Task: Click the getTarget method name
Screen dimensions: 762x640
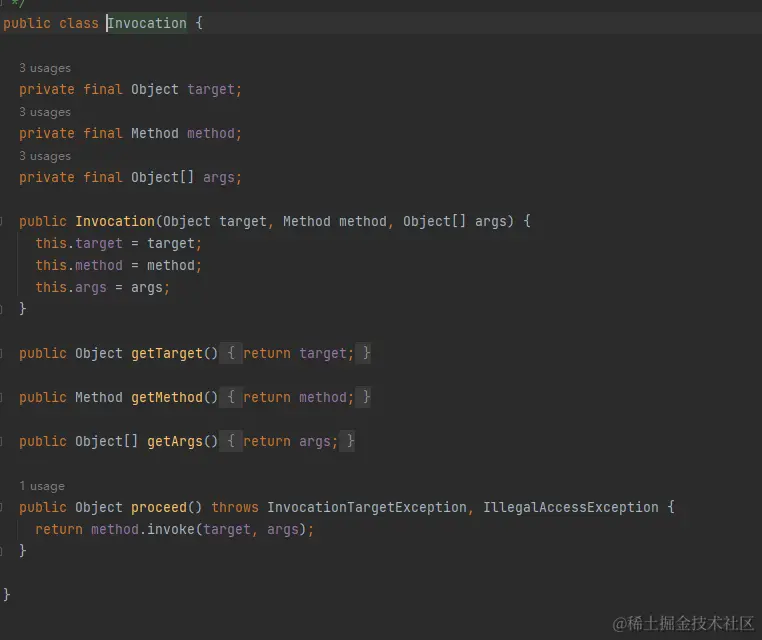Action: (x=167, y=354)
